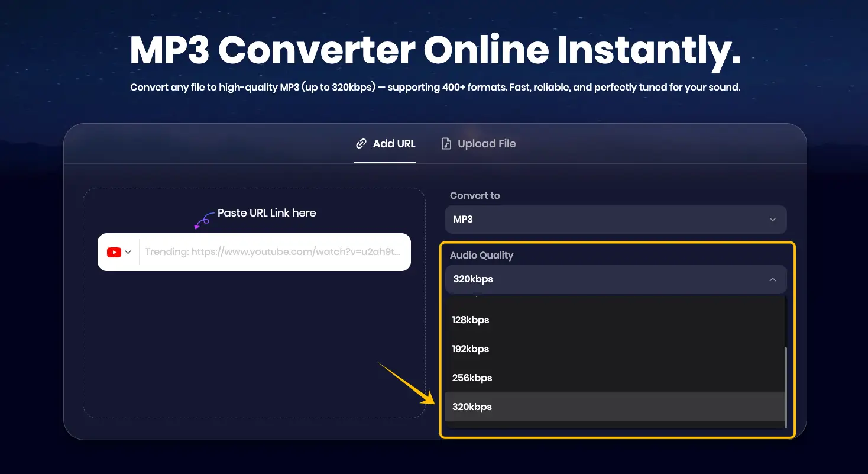Click the red YouTube logo icon
868x474 pixels.
114,252
